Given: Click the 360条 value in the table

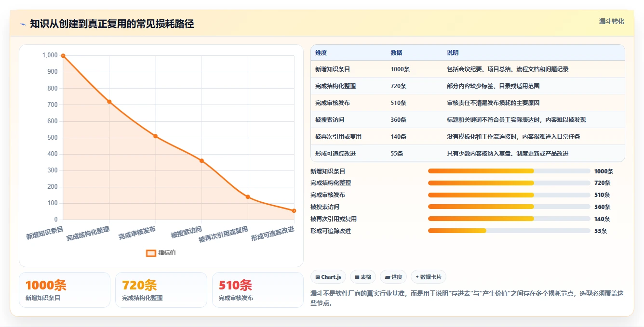Looking at the screenshot, I should (x=399, y=120).
